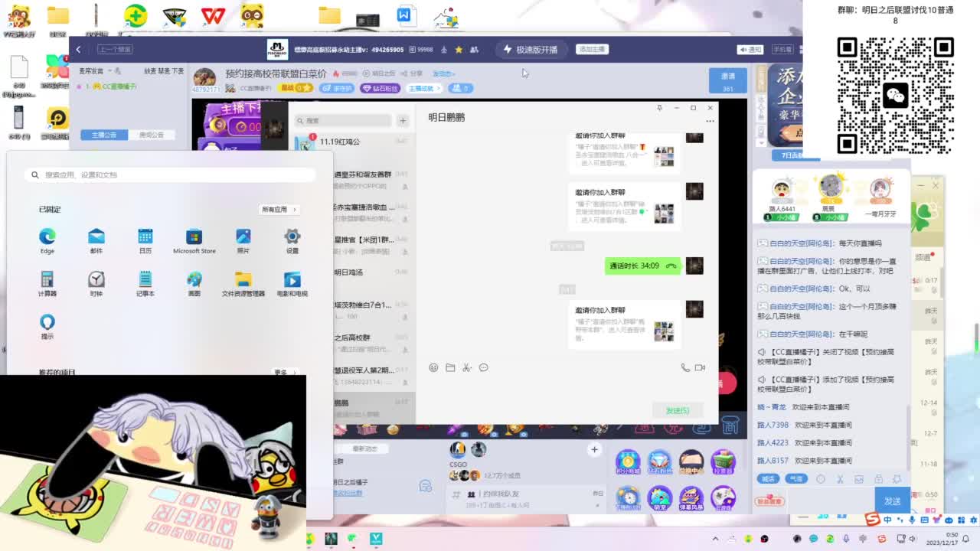Click the emoji icon in WeChat input toolbar
Screen dimensions: 980x551
pos(433,367)
